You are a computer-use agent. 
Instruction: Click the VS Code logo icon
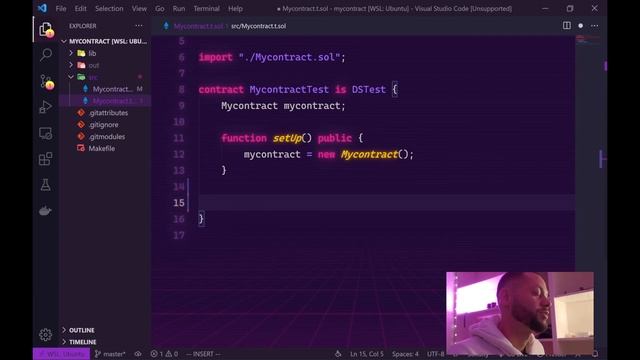(x=42, y=8)
